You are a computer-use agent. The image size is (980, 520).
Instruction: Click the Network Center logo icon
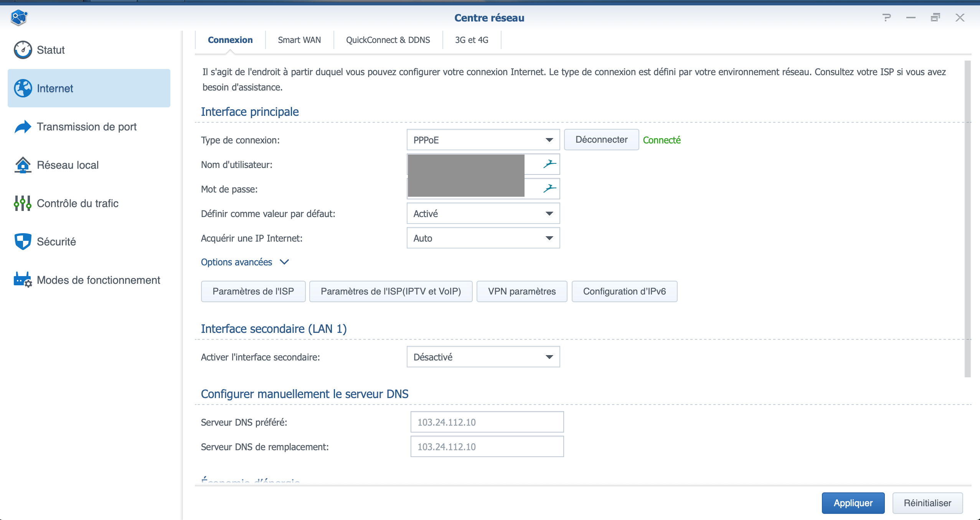tap(19, 18)
